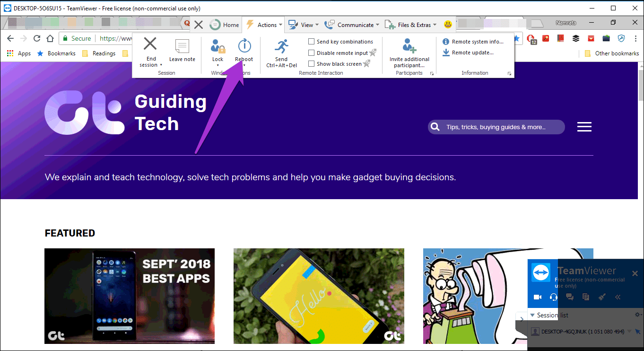The height and width of the screenshot is (351, 644).
Task: Click the Guiding Tech search field
Action: click(496, 127)
